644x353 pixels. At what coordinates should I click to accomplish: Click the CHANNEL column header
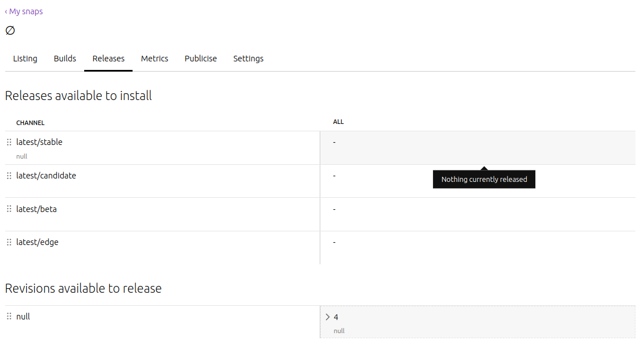[30, 122]
